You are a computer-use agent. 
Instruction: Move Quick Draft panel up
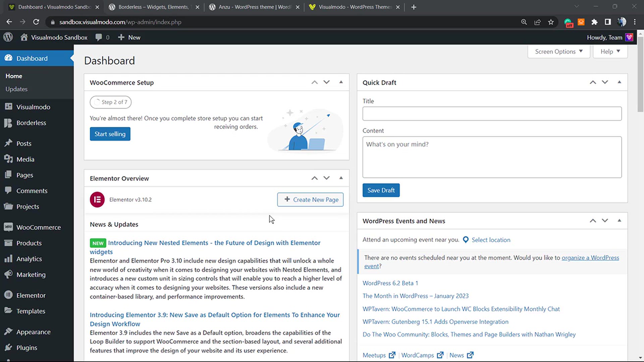[593, 82]
